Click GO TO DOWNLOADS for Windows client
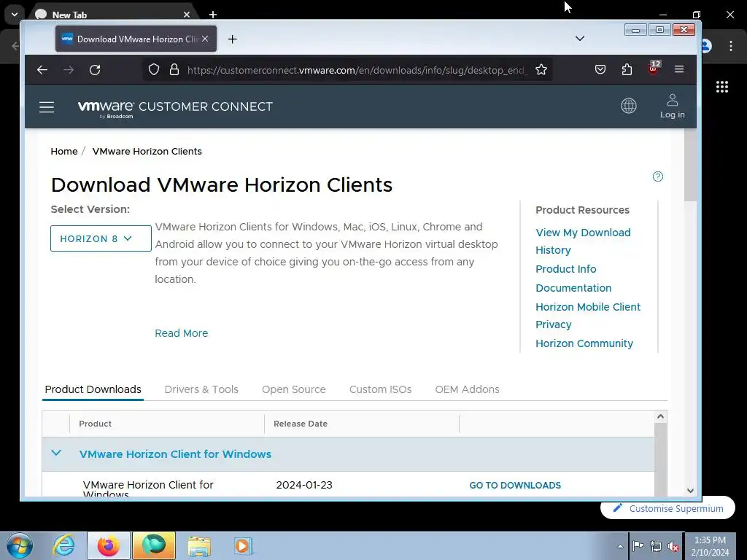Viewport: 747px width, 560px height. (x=515, y=485)
